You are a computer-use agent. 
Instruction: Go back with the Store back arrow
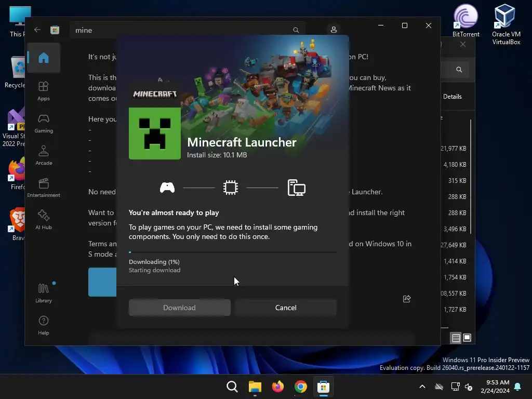pos(37,30)
